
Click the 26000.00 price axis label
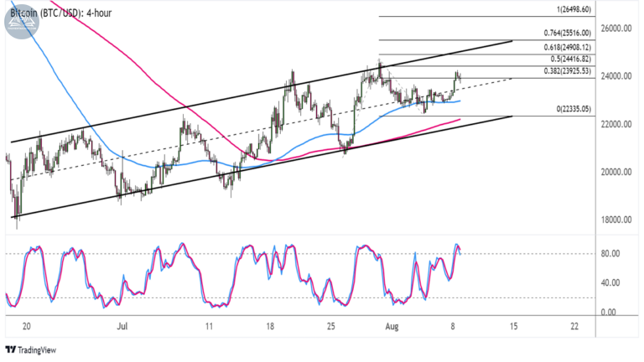616,28
